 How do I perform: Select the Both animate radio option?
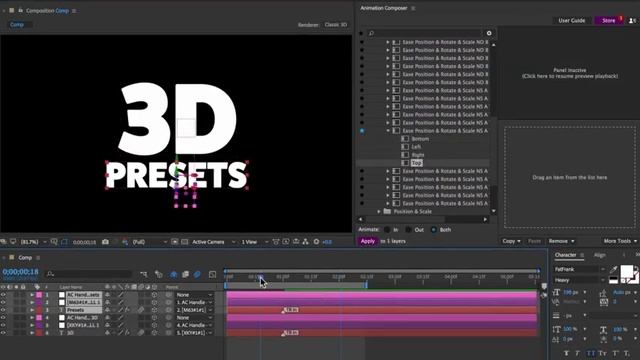point(433,230)
